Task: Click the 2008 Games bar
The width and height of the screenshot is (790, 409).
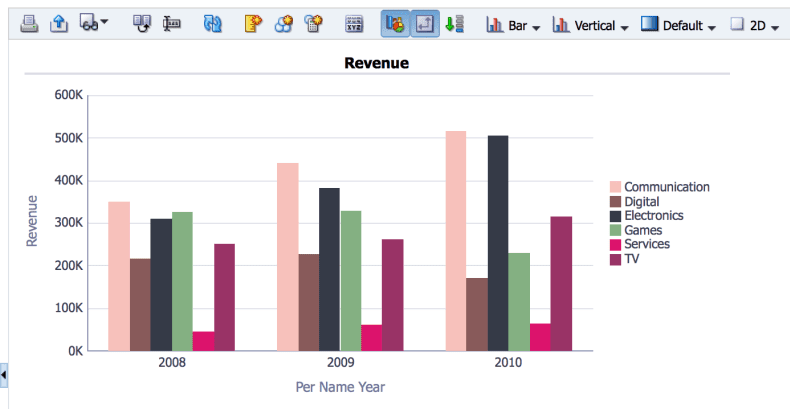Action: pos(182,281)
